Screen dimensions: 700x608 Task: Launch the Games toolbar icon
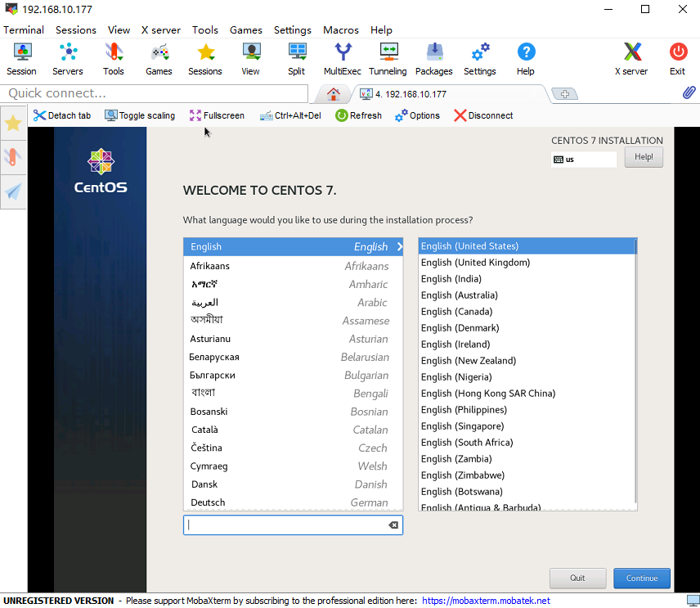click(x=159, y=59)
